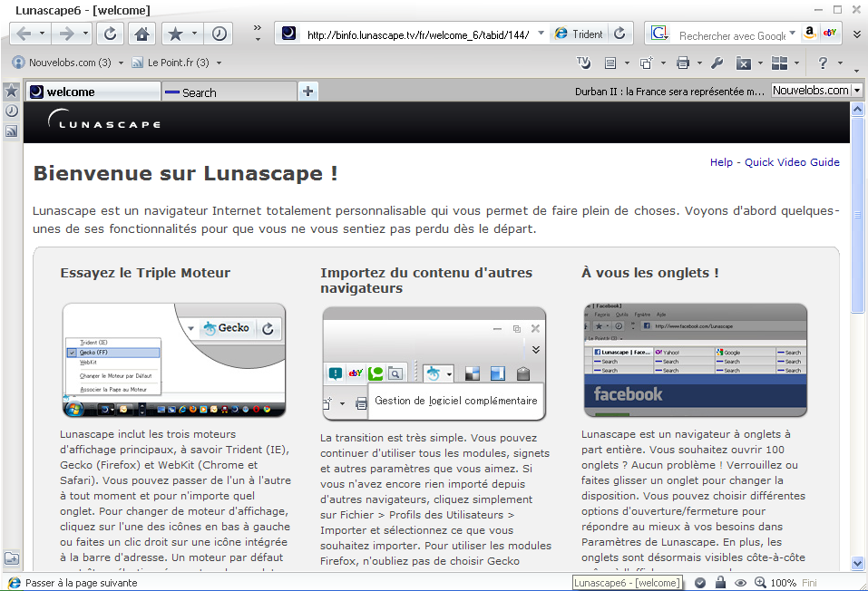Switch the Trident rendering engine button
Viewport: 868px width, 591px height.
(x=579, y=34)
